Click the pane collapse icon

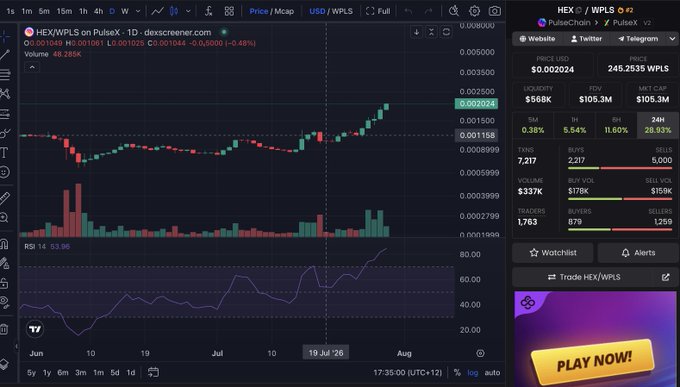(x=431, y=32)
